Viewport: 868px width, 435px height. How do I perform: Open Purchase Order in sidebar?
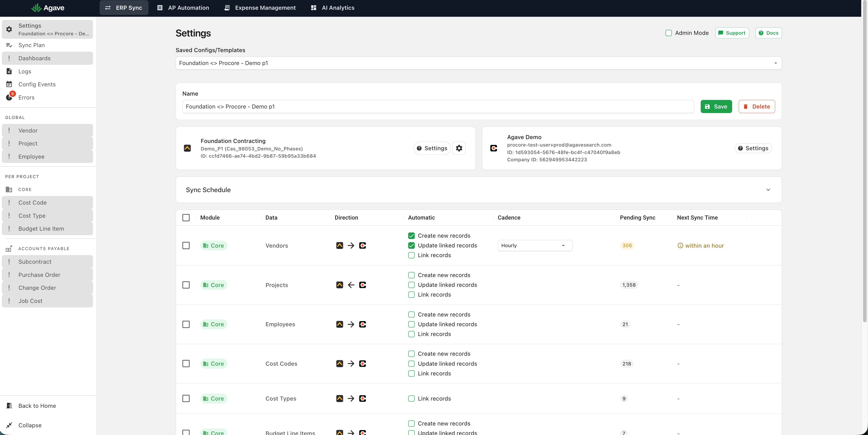coord(47,275)
